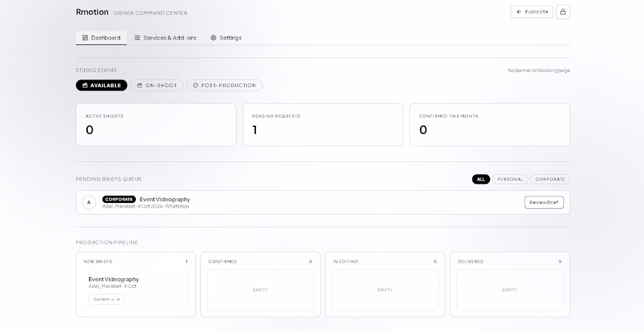This screenshot has height=331, width=644.
Task: Switch to Services & Add-ons tab
Action: pos(165,38)
